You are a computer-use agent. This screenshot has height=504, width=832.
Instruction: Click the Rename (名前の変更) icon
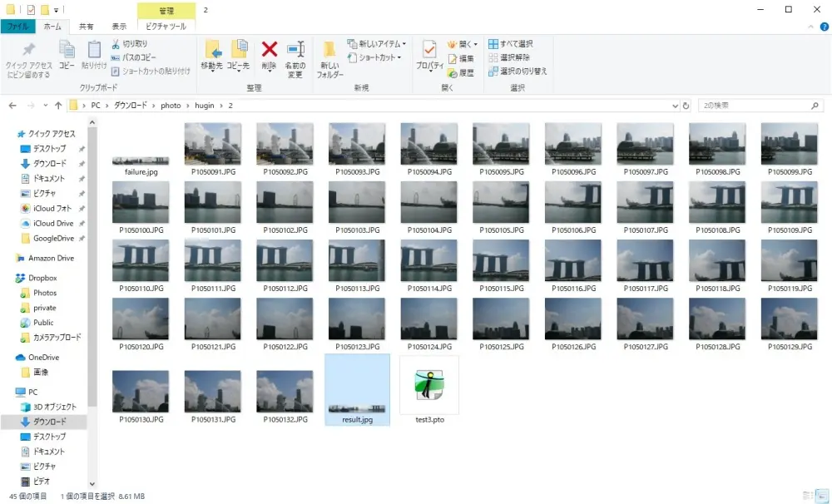click(295, 57)
